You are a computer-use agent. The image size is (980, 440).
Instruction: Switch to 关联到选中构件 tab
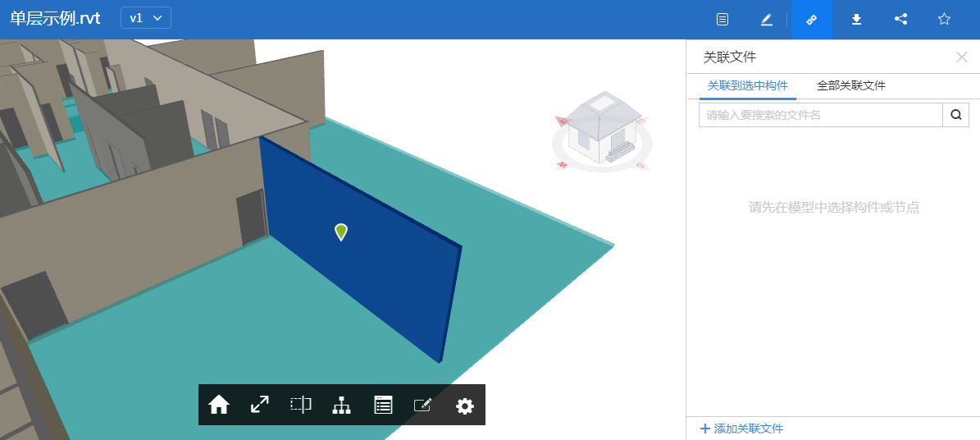[748, 85]
